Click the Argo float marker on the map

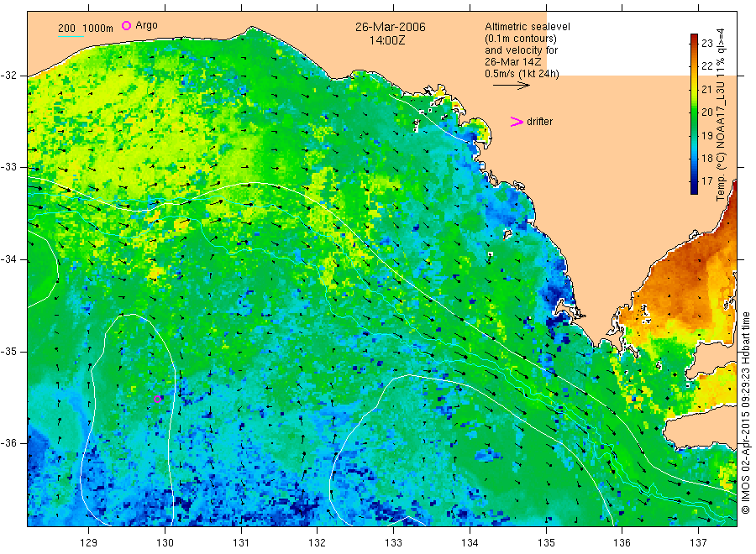(x=158, y=399)
